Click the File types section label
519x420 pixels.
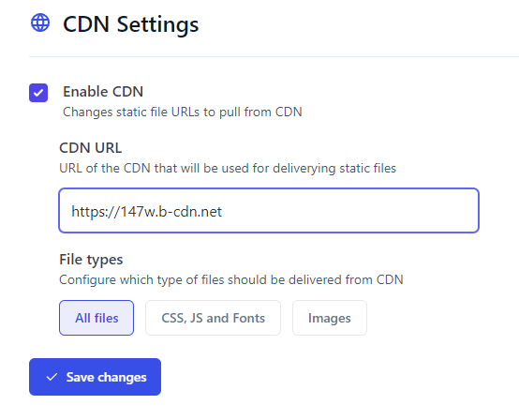(91, 260)
